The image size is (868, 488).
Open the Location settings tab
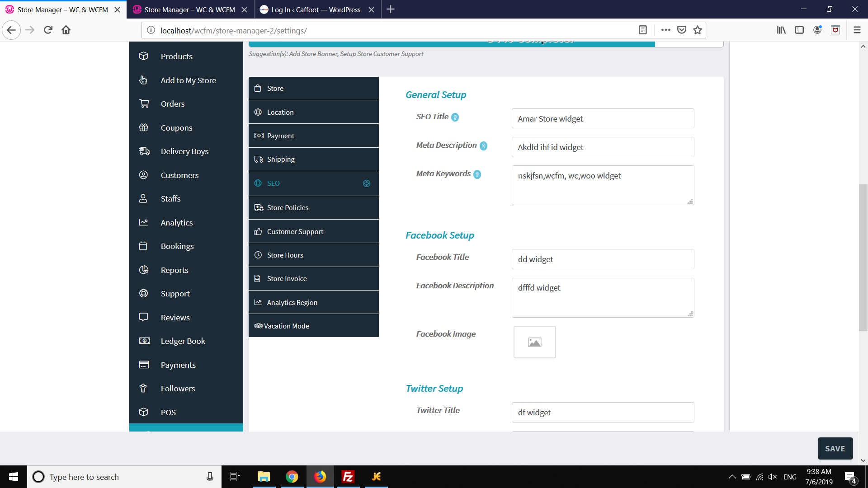click(x=314, y=112)
